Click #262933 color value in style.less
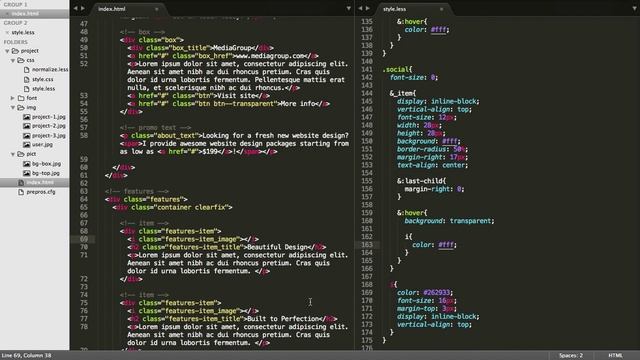The image size is (640, 360). [437, 293]
